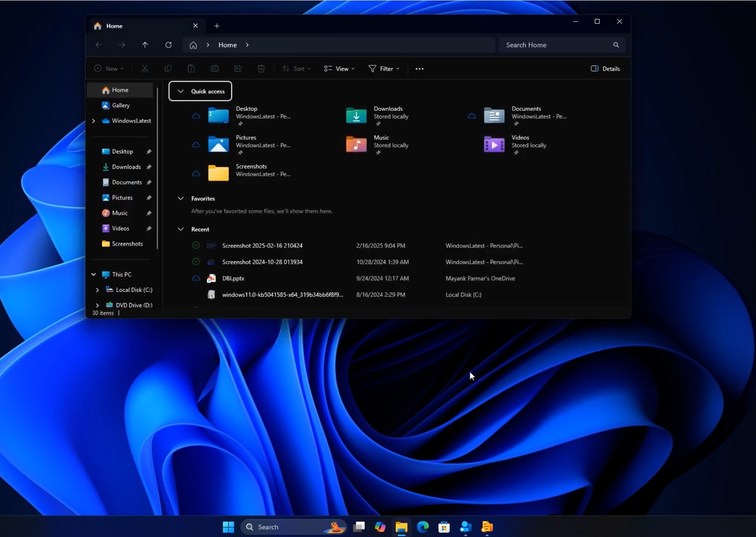
Task: Click the Share toolbar icon
Action: pyautogui.click(x=238, y=69)
